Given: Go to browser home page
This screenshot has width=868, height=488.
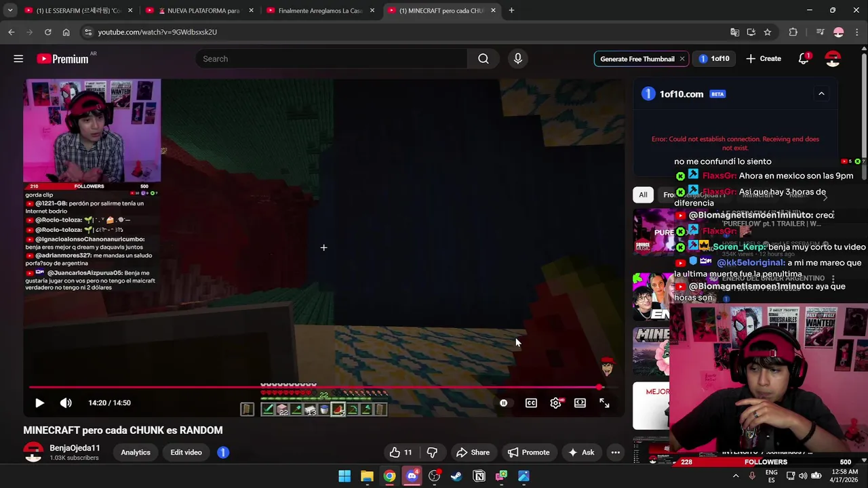Looking at the screenshot, I should click(66, 32).
